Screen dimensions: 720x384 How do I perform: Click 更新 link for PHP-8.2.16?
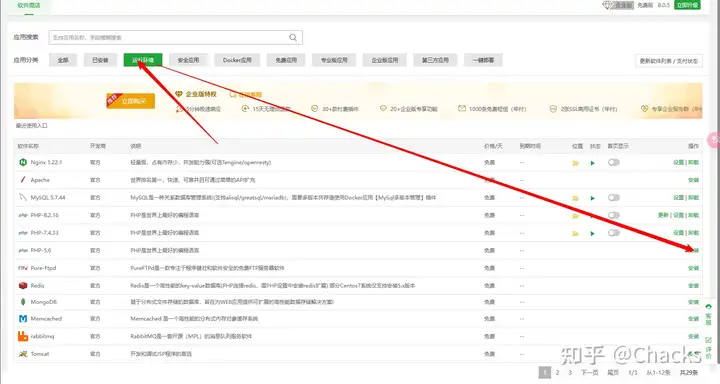coord(663,215)
